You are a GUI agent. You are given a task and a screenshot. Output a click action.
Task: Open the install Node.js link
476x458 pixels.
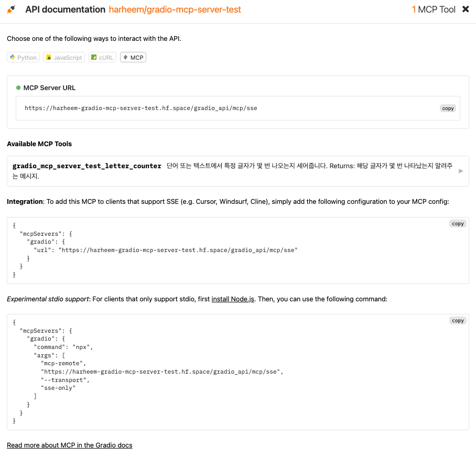point(233,299)
